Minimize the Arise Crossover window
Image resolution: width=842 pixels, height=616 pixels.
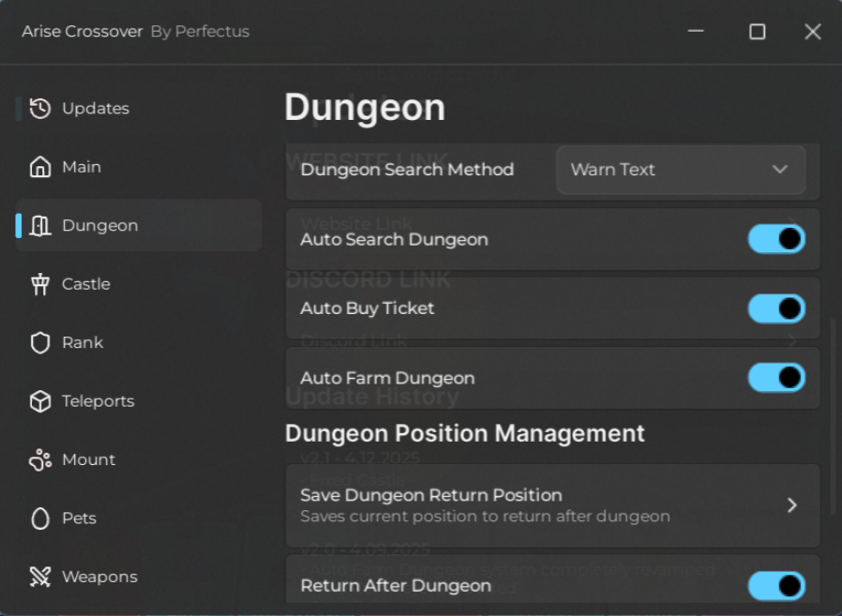tap(696, 31)
